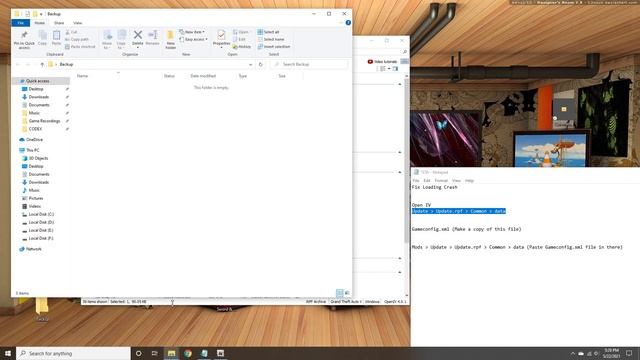This screenshot has width=640, height=360.
Task: Click Edit in the Open group
Action: (x=240, y=39)
